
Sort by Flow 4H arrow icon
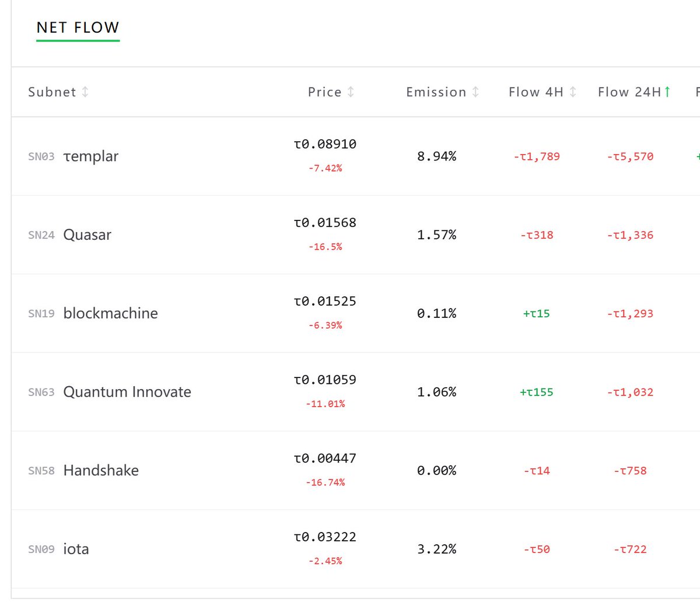point(573,92)
